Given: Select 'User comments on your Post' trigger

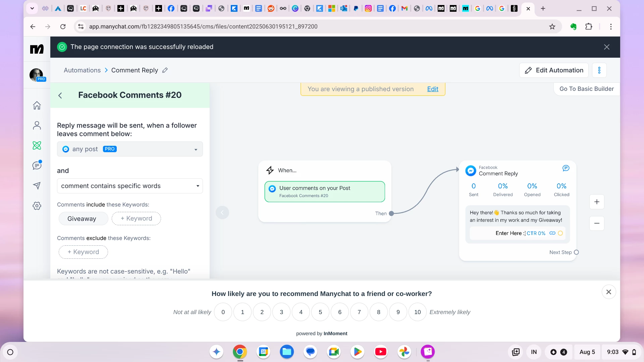Looking at the screenshot, I should point(325,192).
